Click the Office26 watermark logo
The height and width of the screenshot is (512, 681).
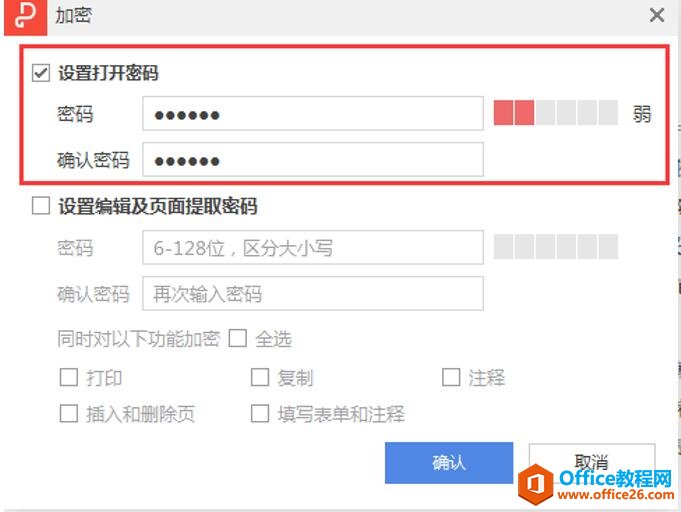(596, 484)
